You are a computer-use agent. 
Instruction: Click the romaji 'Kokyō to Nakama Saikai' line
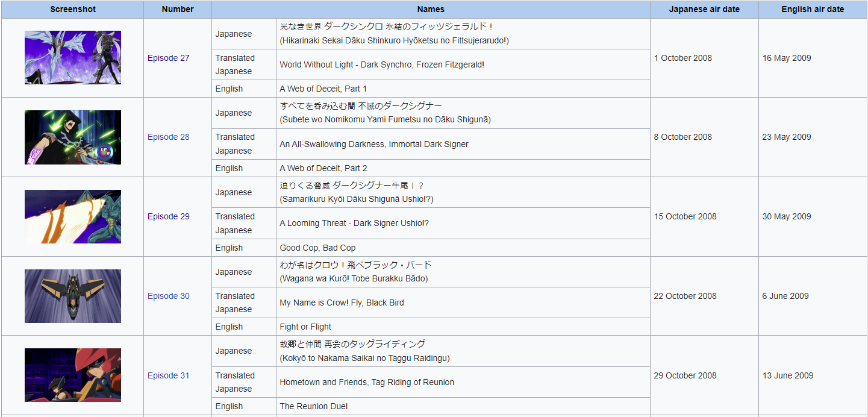(x=364, y=358)
